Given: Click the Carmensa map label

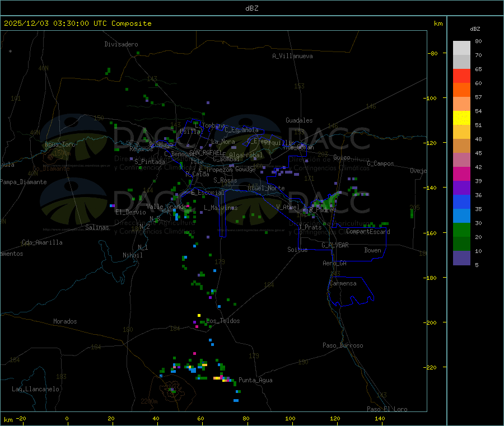Looking at the screenshot, I should 343,283.
